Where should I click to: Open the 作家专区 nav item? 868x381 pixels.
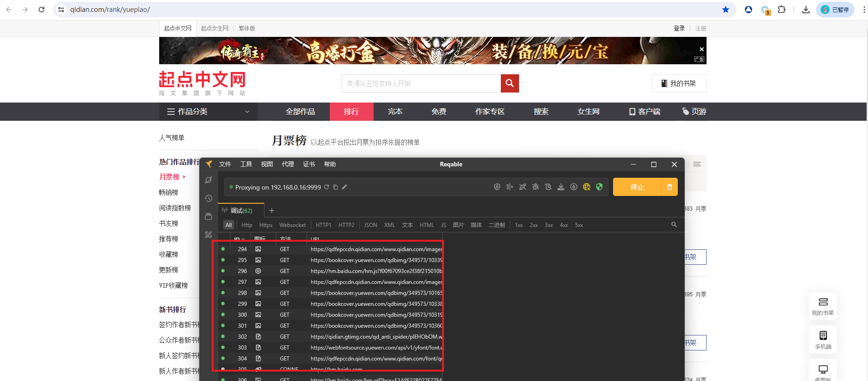(490, 112)
